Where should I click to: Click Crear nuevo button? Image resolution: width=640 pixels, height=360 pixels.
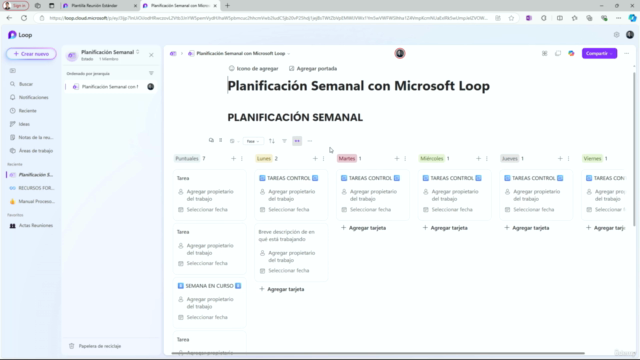pos(31,54)
